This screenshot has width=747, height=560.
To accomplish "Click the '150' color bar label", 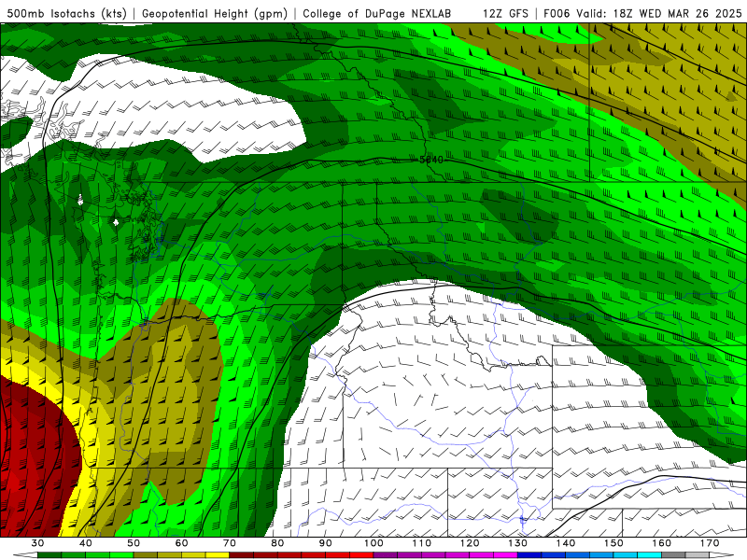I will pyautogui.click(x=613, y=543).
